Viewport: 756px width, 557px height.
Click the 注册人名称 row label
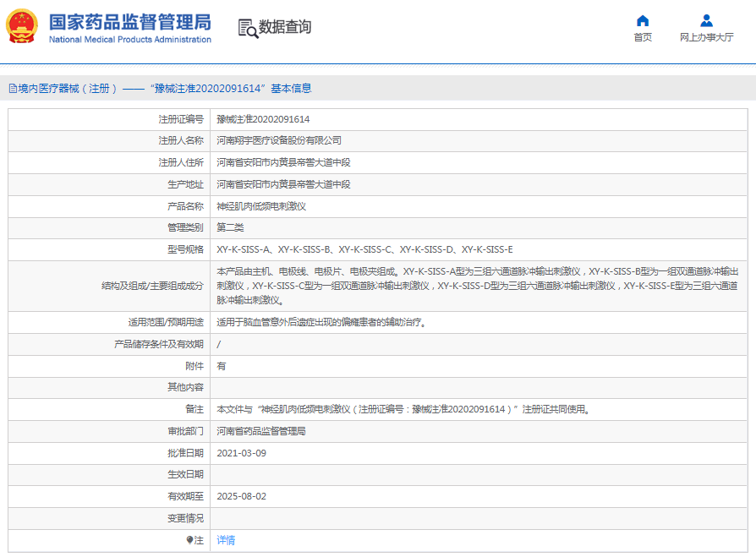pyautogui.click(x=181, y=140)
